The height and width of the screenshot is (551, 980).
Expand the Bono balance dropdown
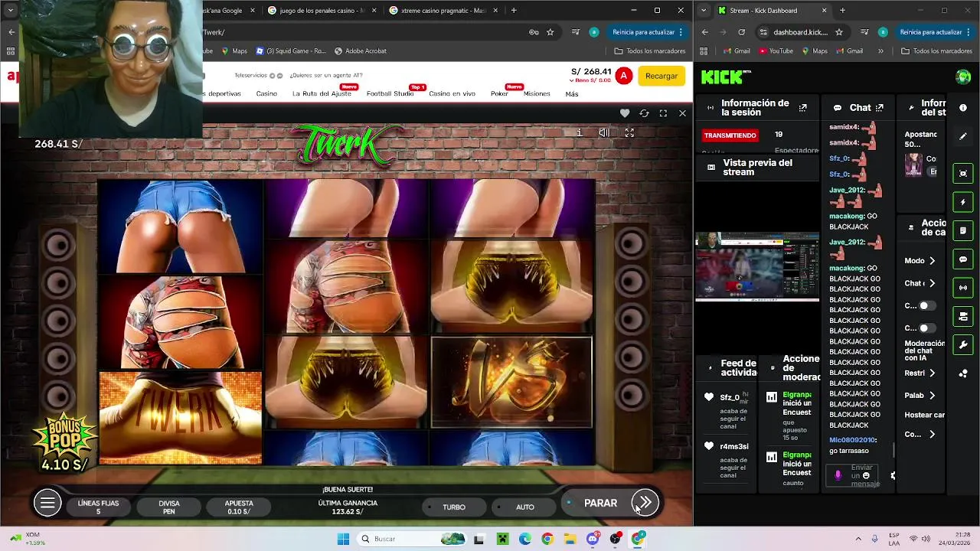[591, 80]
